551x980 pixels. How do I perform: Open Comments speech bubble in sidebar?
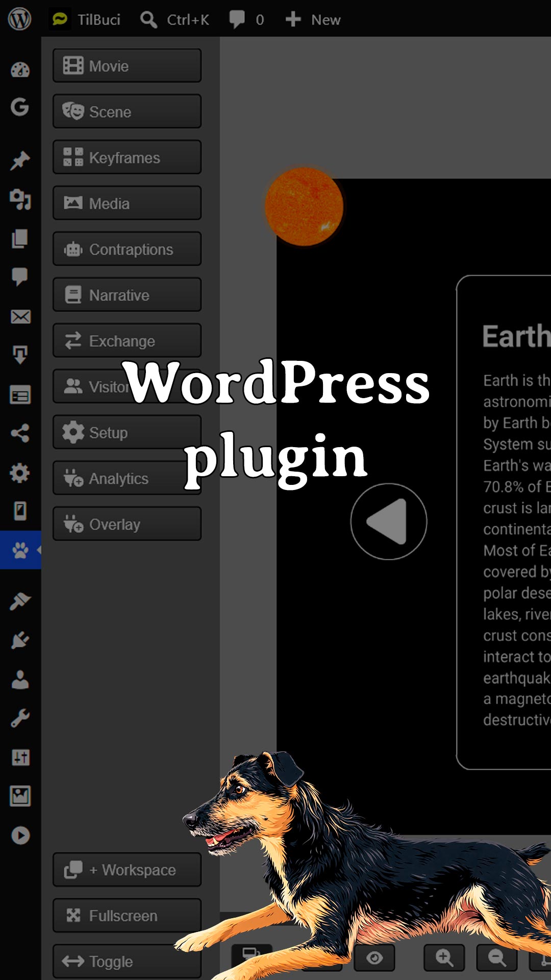coord(20,277)
